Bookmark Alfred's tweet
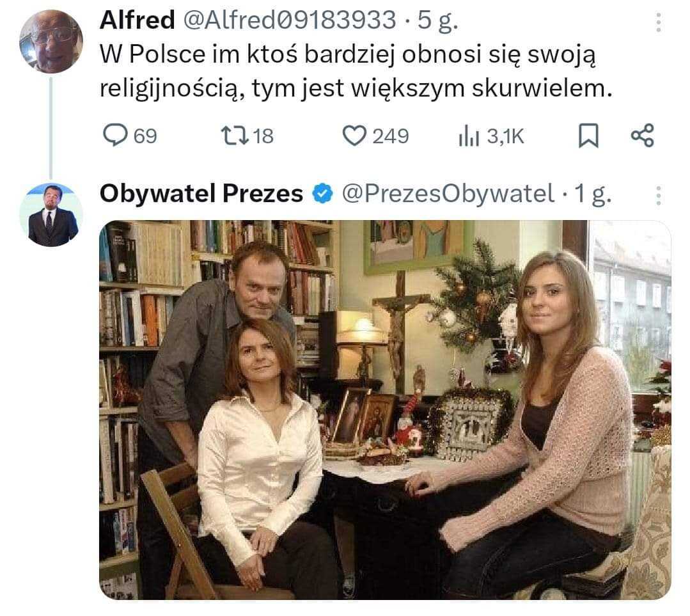The height and width of the screenshot is (616, 690). (588, 136)
